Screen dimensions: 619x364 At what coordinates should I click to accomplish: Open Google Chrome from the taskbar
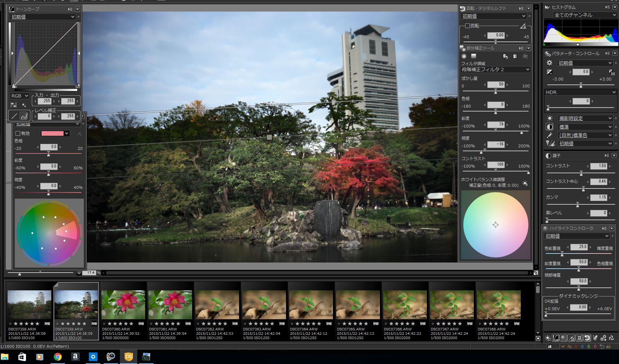click(x=57, y=357)
